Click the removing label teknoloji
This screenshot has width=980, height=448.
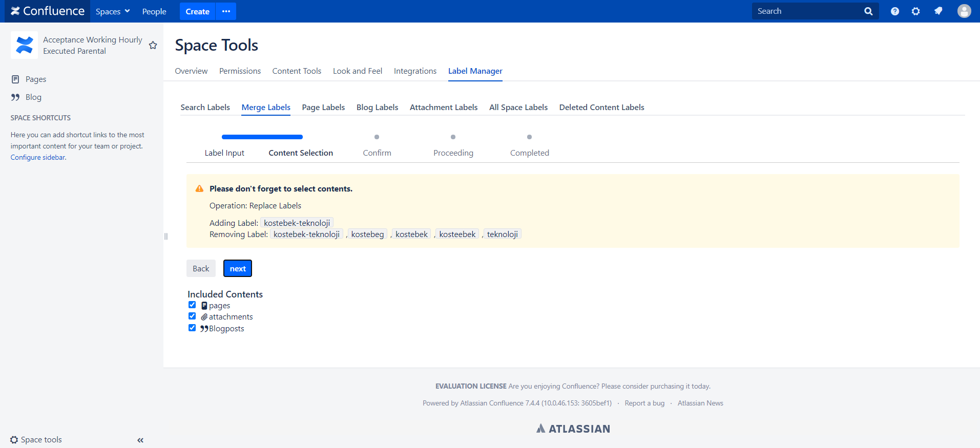click(x=503, y=234)
